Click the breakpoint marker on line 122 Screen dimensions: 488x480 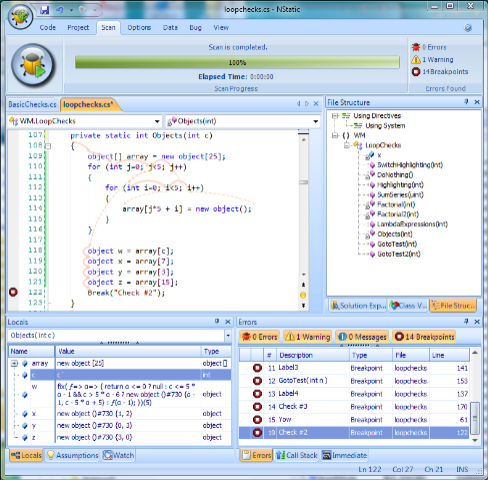[x=13, y=292]
